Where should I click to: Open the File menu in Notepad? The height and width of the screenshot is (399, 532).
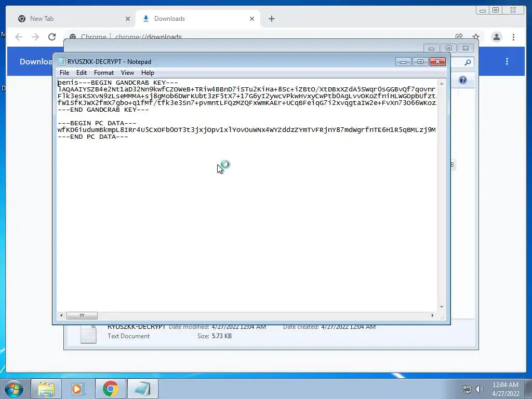64,73
